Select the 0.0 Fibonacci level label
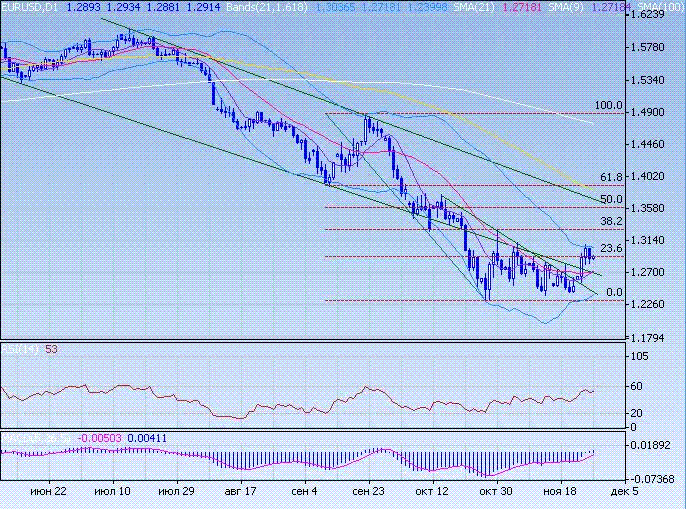Viewport: 686px width, 509px height. coord(615,292)
